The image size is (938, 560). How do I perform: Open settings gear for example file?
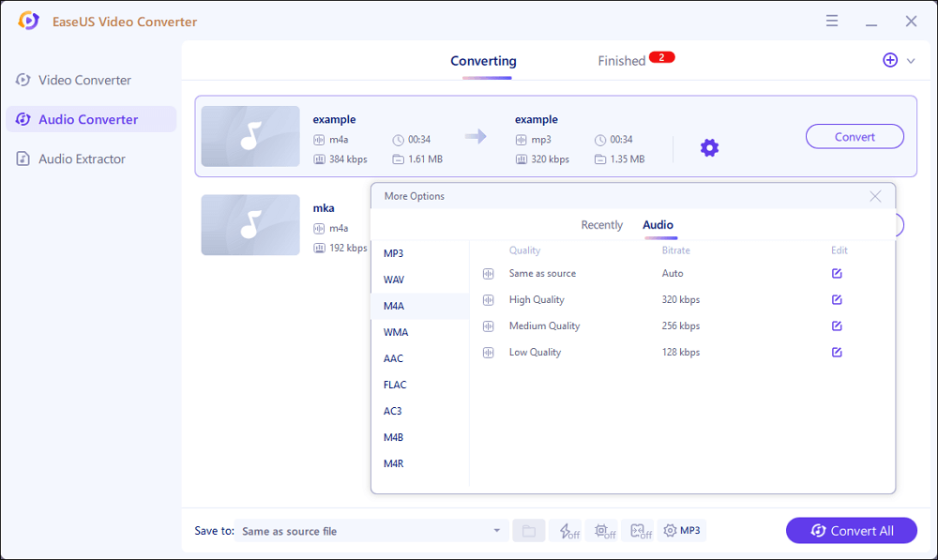[709, 147]
